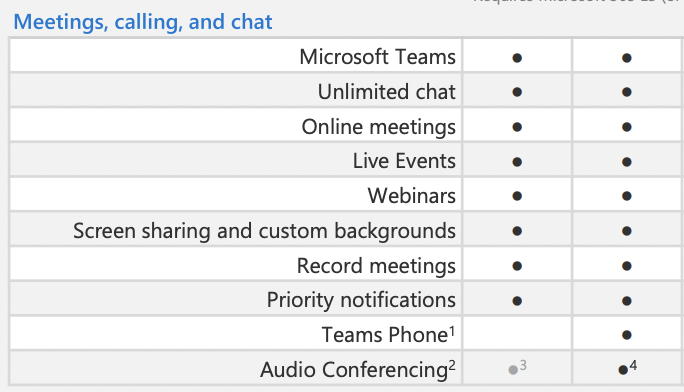
Task: Click second-column bullet in Screen sharing row
Action: pos(626,231)
